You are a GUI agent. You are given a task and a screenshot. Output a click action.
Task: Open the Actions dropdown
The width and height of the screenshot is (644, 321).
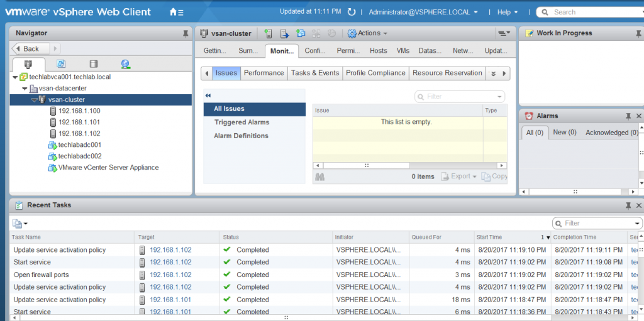point(367,33)
